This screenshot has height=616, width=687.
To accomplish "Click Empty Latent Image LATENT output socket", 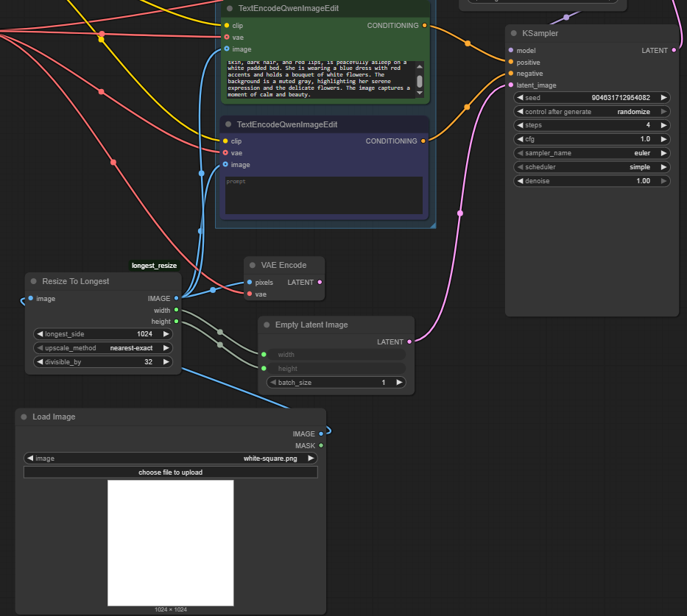I will click(x=409, y=342).
